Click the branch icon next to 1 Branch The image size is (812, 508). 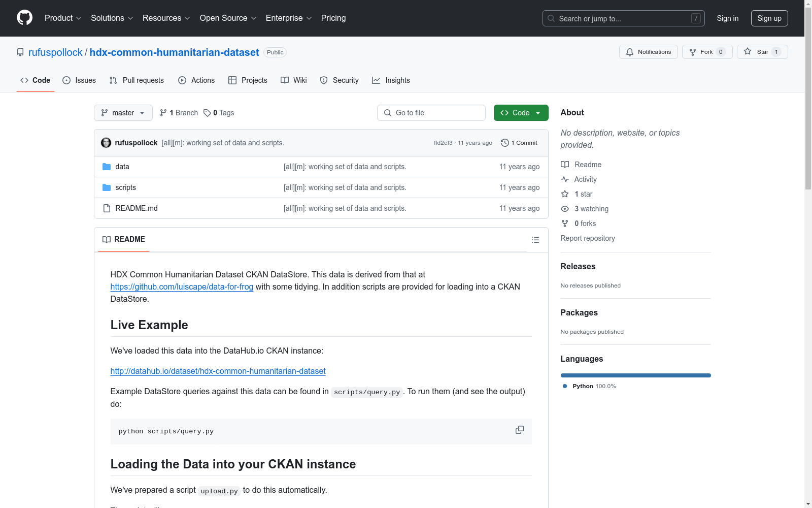click(x=163, y=113)
